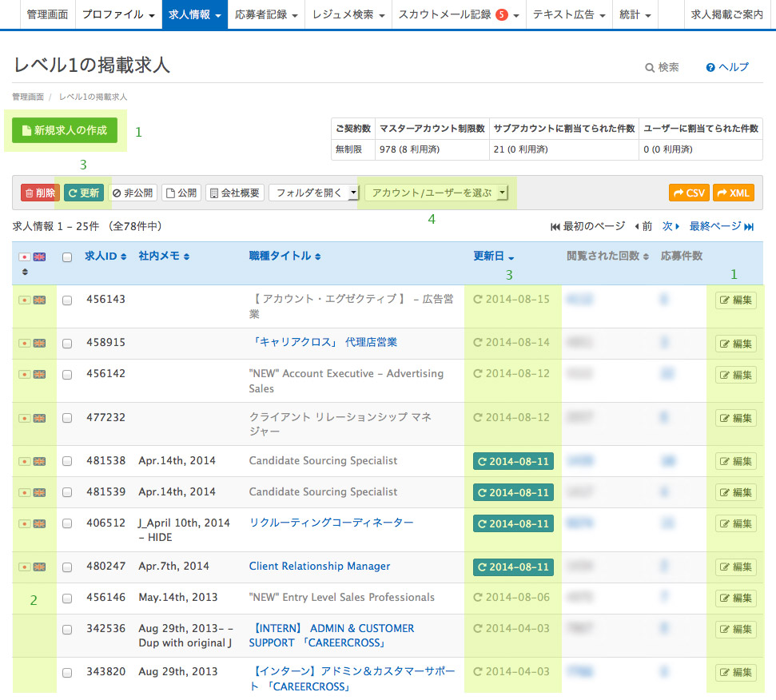Image resolution: width=776 pixels, height=700 pixels.
Task: Click the sort arrows below the flag header
Action: coord(25,272)
